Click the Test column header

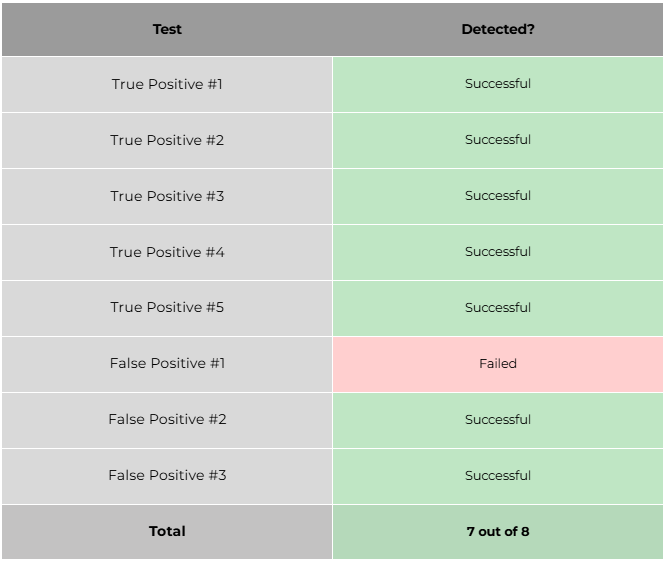[x=167, y=29]
